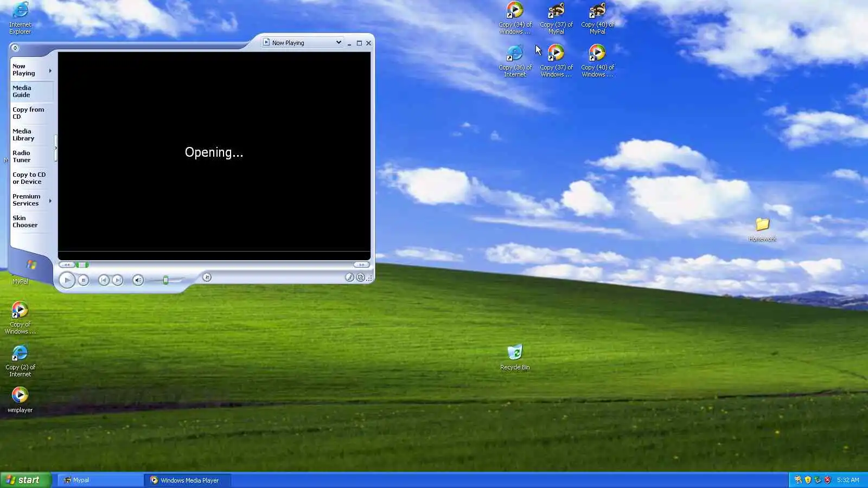Click the rewind button on the seek bar
The image size is (868, 488).
click(x=67, y=265)
